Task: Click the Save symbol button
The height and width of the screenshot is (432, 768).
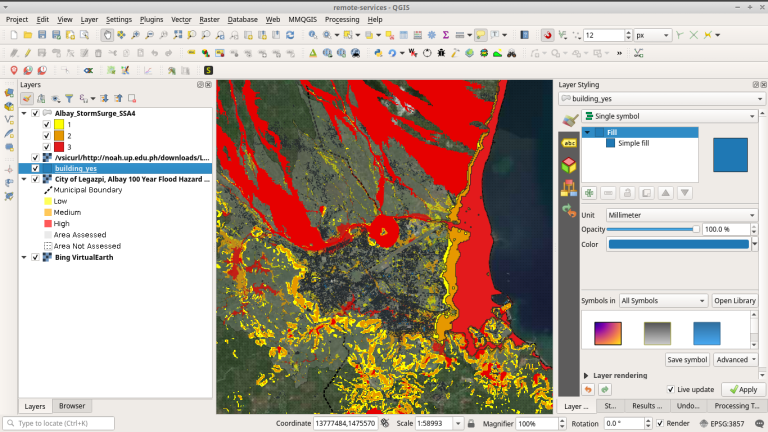Action: (687, 360)
